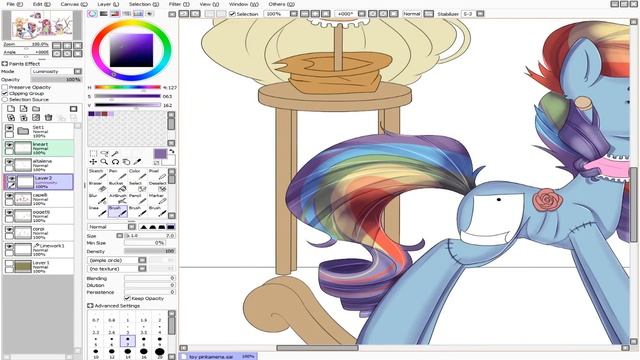Screen dimensions: 640x360
Task: Hide the Set1 layer folder
Action: coord(9,128)
